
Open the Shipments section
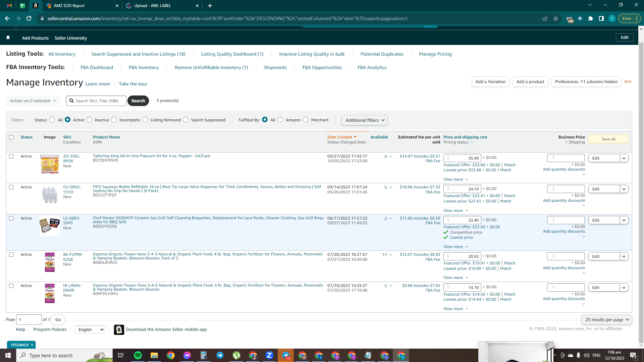pos(275,67)
